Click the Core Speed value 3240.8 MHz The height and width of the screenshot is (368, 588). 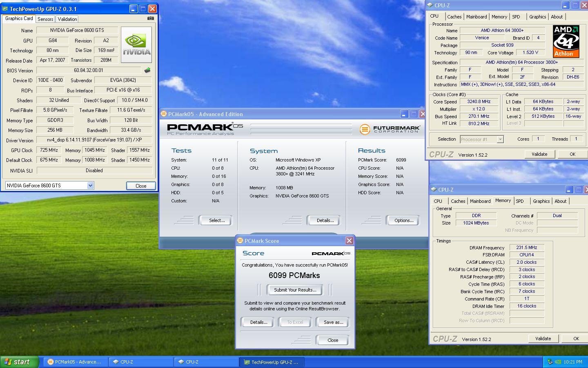pyautogui.click(x=479, y=102)
